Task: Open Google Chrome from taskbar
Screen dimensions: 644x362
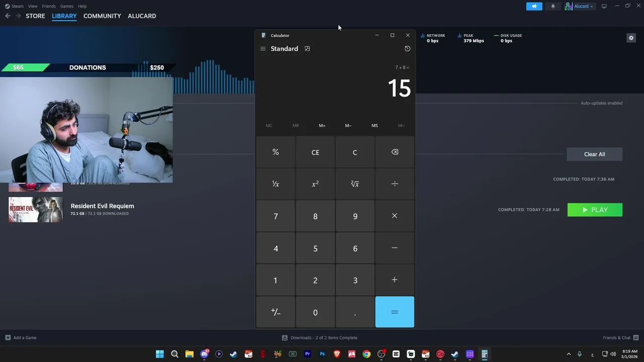Action: pyautogui.click(x=366, y=354)
